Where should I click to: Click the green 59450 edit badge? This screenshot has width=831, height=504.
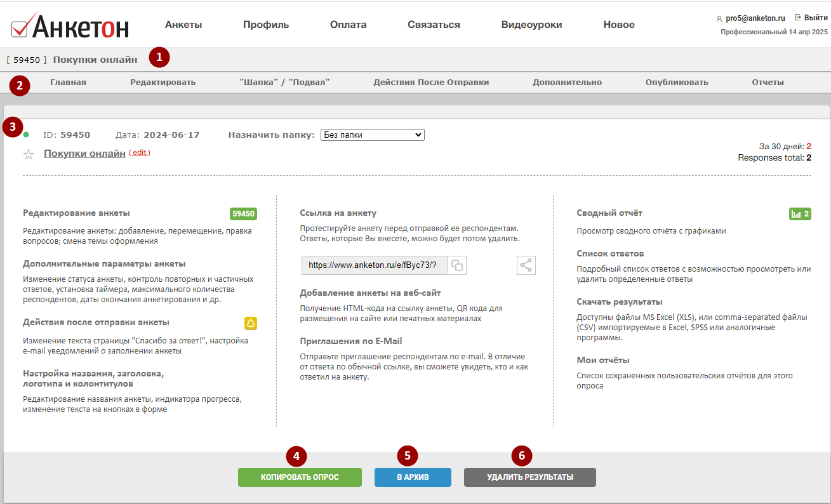point(243,214)
